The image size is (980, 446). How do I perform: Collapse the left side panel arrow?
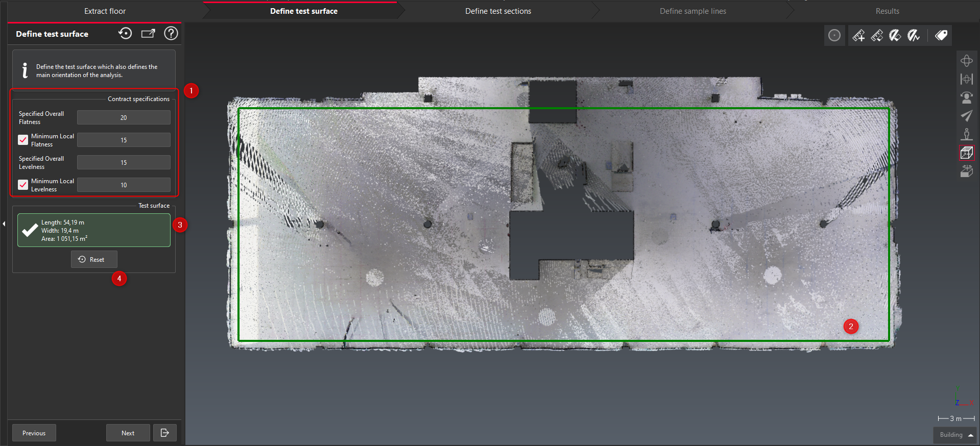[x=4, y=224]
